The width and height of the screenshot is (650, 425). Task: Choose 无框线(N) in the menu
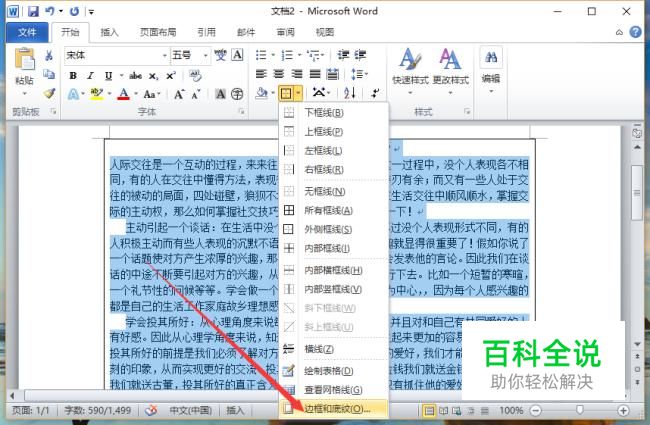(334, 192)
